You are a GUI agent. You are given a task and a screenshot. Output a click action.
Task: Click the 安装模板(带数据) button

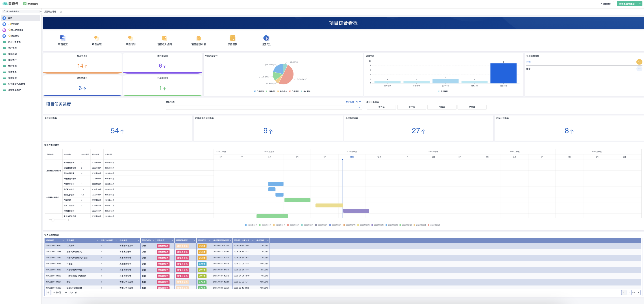(627, 4)
